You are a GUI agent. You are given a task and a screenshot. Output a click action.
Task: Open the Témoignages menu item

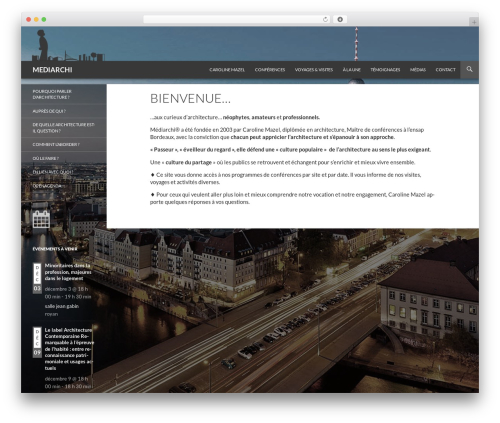(385, 70)
